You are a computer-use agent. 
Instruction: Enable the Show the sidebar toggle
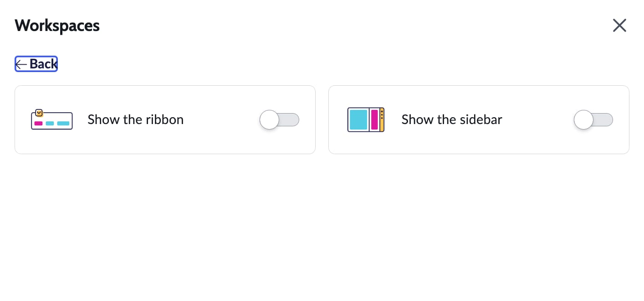593,119
